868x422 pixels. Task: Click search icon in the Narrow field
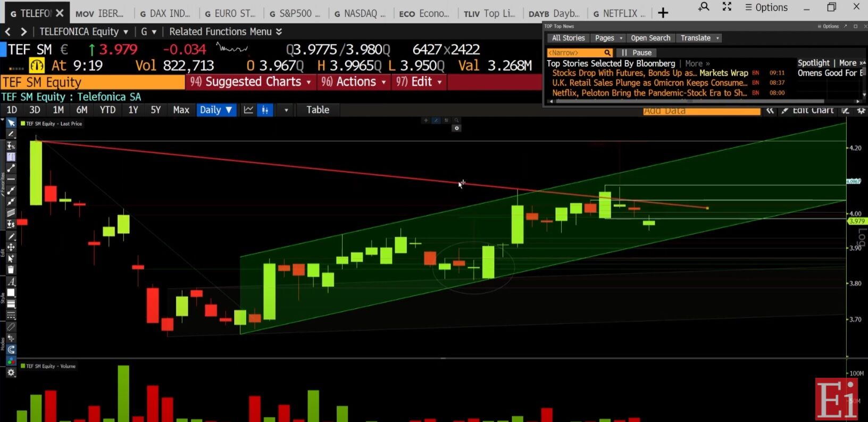coord(607,53)
